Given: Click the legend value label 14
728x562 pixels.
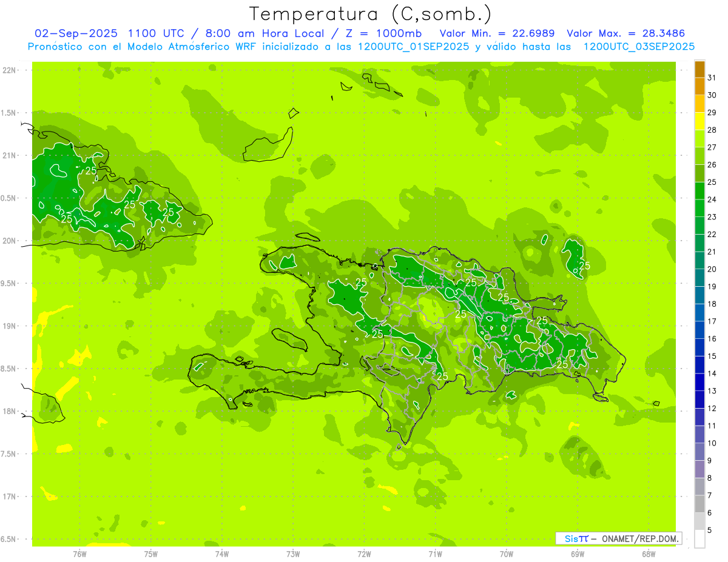Looking at the screenshot, I should pyautogui.click(x=712, y=374).
